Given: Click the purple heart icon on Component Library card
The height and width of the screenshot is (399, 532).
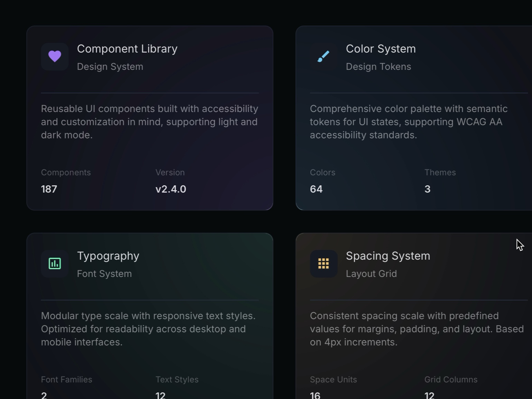Looking at the screenshot, I should [x=55, y=57].
